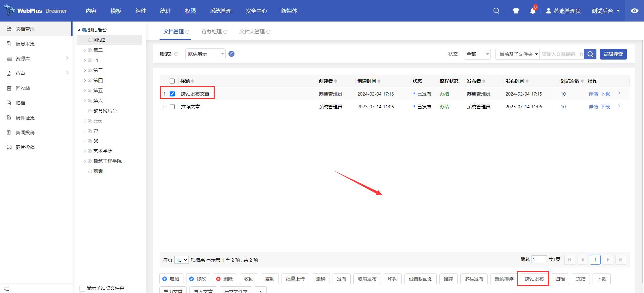Viewport: 644px width, 293px height.
Task: Go to last page arrow
Action: tap(621, 260)
